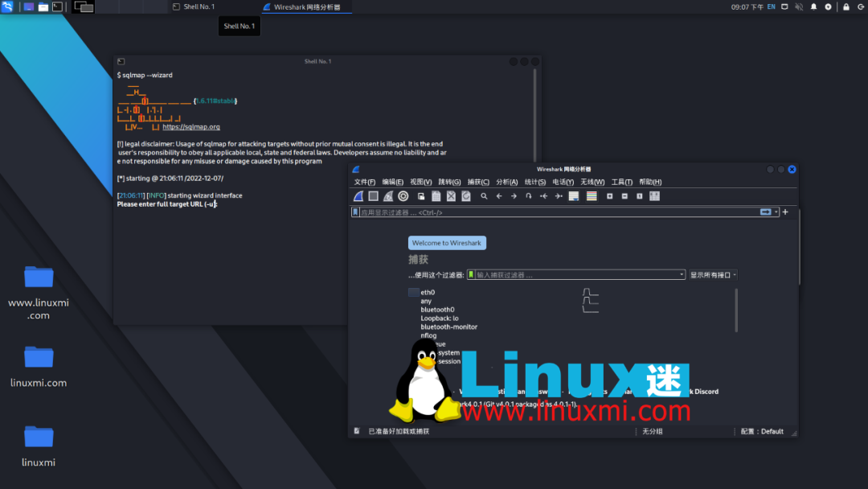Open the 文件(F) menu

[x=365, y=182]
